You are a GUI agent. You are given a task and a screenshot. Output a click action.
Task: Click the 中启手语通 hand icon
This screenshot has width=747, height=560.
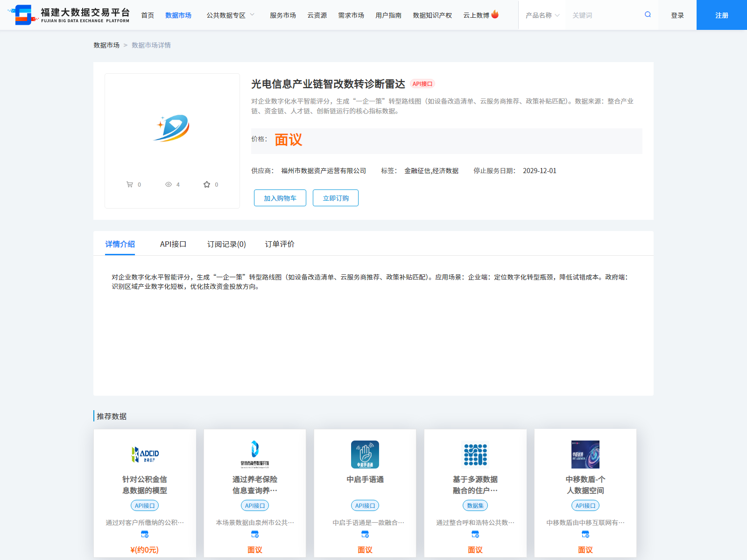click(365, 455)
